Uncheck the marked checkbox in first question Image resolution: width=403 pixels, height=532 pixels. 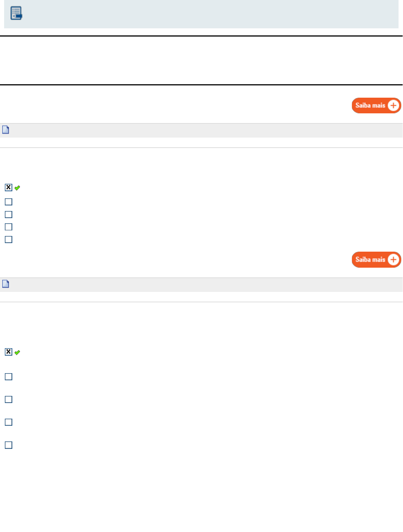coord(9,187)
